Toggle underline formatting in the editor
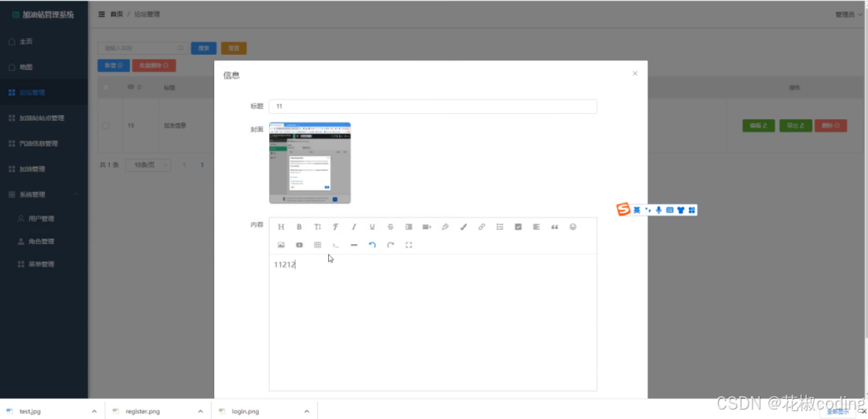Viewport: 868px width, 419px height. tap(372, 227)
